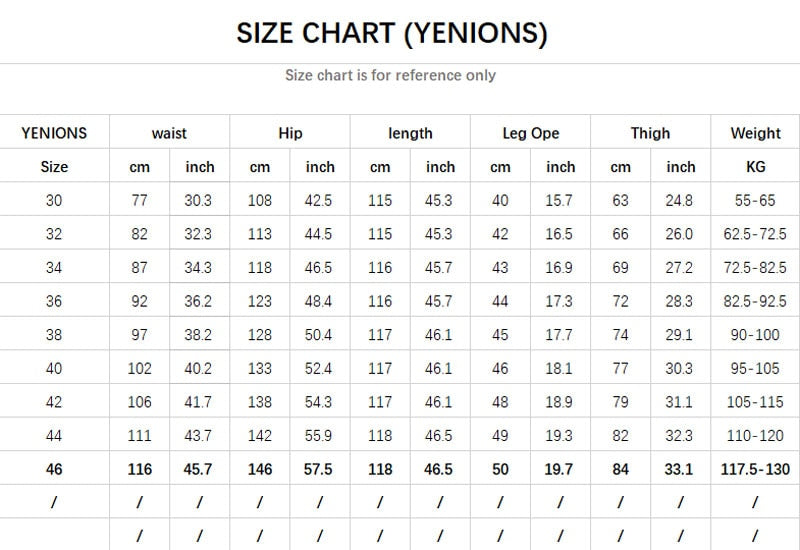Viewport: 800px width, 550px height.
Task: Select size 38 row label
Action: (54, 335)
